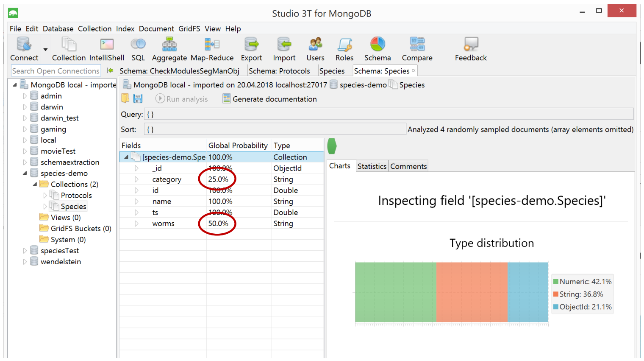The image size is (644, 361).
Task: Click the blue save floppy icon
Action: (138, 98)
